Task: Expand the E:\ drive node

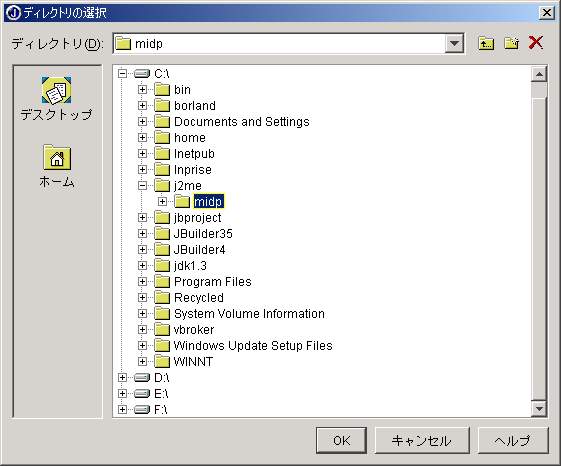Action: pyautogui.click(x=122, y=394)
